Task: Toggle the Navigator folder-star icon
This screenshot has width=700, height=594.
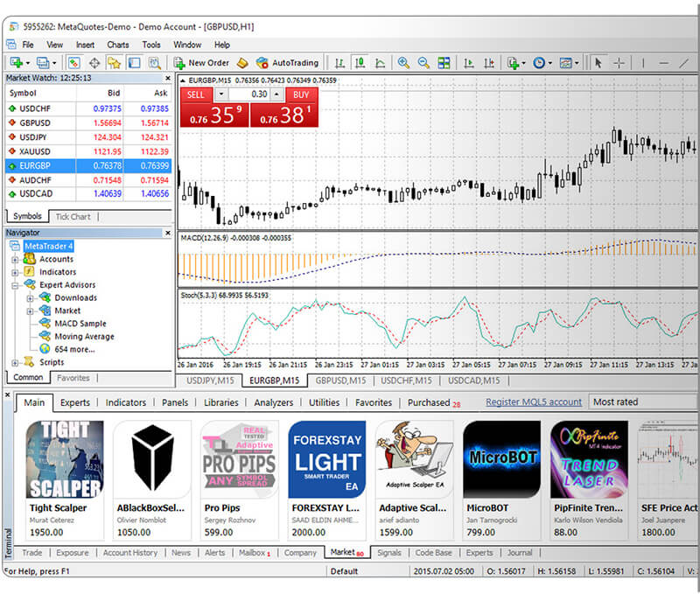Action: [x=114, y=63]
